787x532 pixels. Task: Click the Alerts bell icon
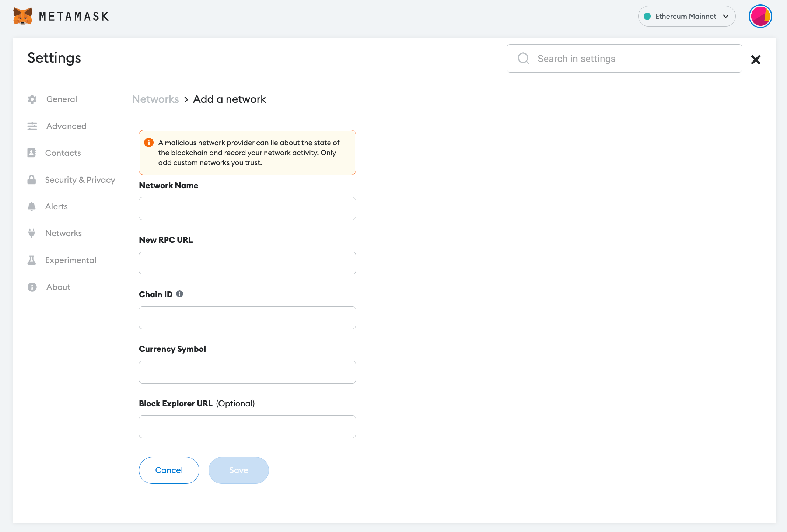point(32,206)
